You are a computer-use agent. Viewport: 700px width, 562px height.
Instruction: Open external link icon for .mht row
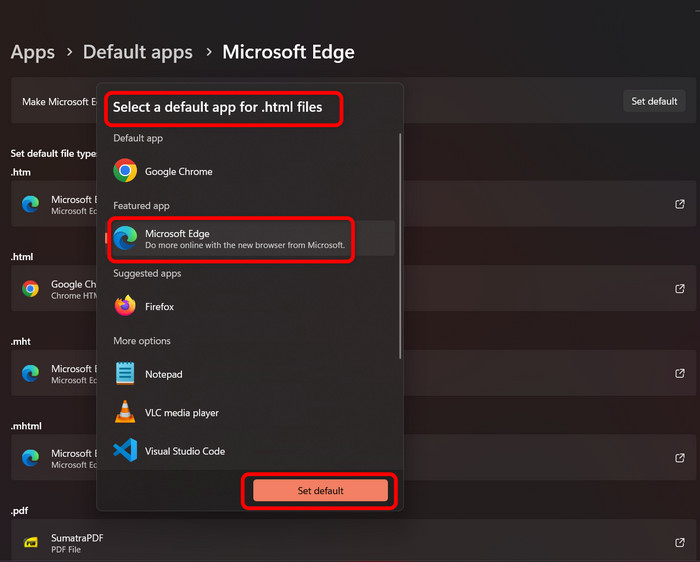[679, 373]
